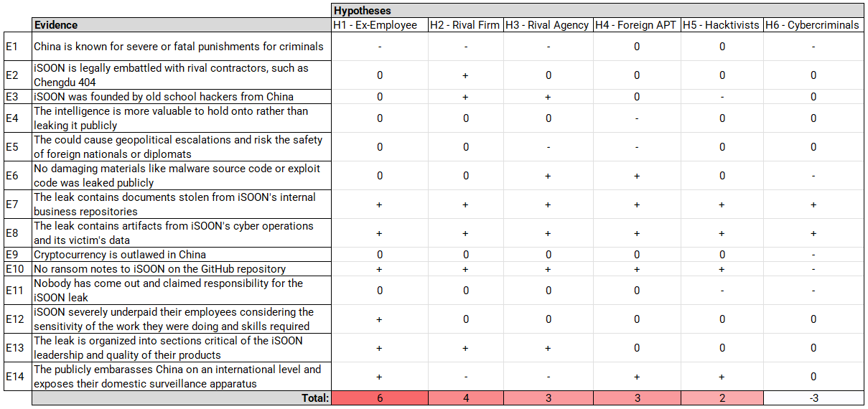Click the E3 row's '-' under H5 - Hacktivists
Image resolution: width=868 pixels, height=409 pixels.
[x=722, y=97]
